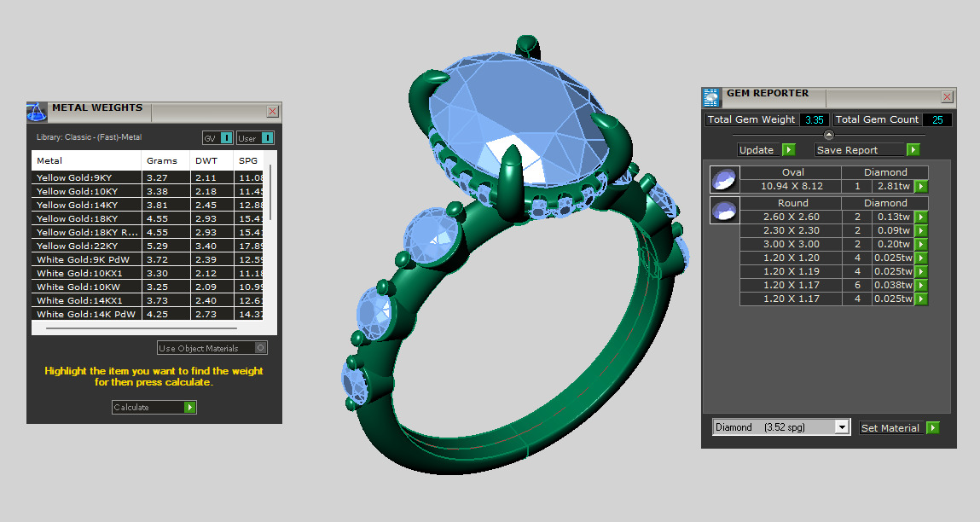Click the 2.30 X 2.30 size cell
980x522 pixels.
[792, 230]
